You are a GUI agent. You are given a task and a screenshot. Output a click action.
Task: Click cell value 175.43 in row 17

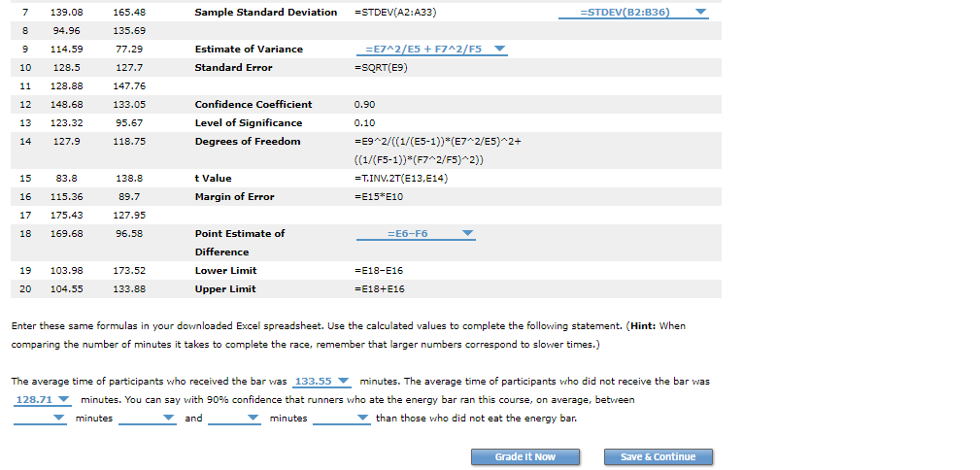(x=67, y=215)
